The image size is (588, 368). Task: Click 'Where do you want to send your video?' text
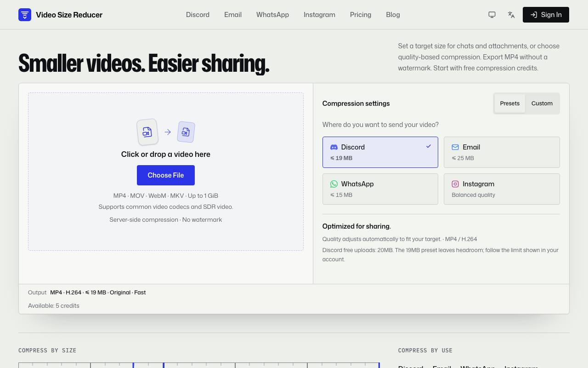[380, 125]
